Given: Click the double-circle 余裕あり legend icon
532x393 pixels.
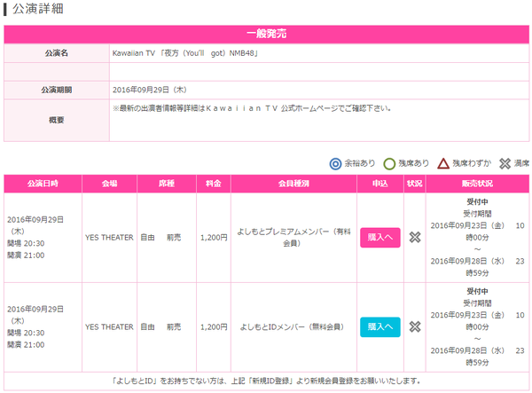Looking at the screenshot, I should point(335,164).
